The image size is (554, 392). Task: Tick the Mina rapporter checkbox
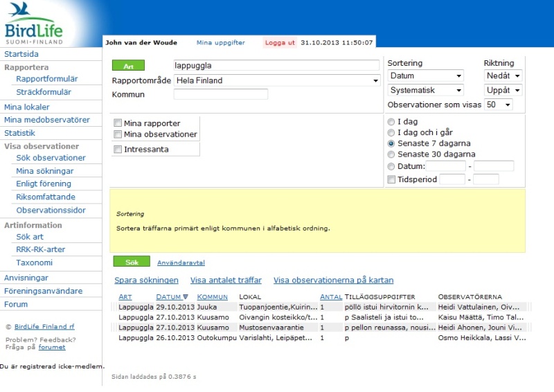click(118, 123)
